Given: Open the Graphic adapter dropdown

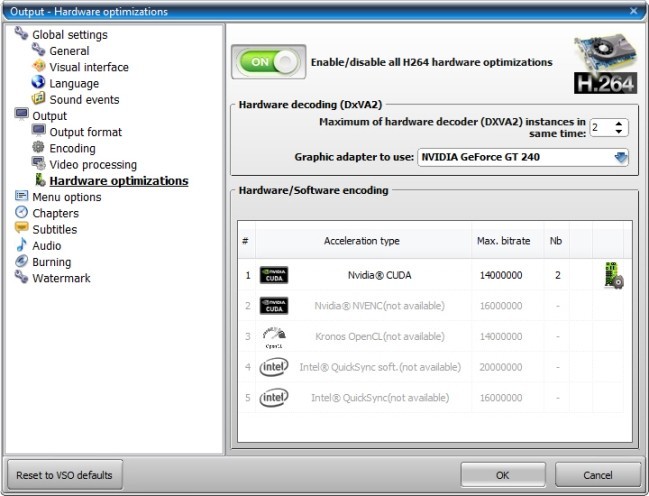Looking at the screenshot, I should coord(621,157).
